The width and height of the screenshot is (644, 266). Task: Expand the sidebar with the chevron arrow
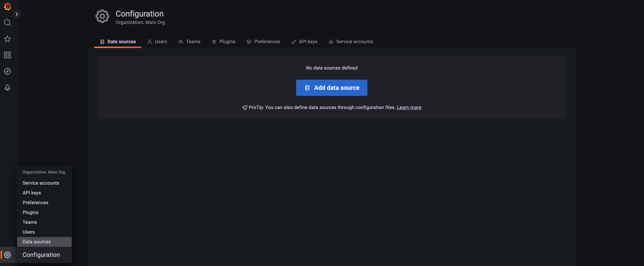(17, 14)
